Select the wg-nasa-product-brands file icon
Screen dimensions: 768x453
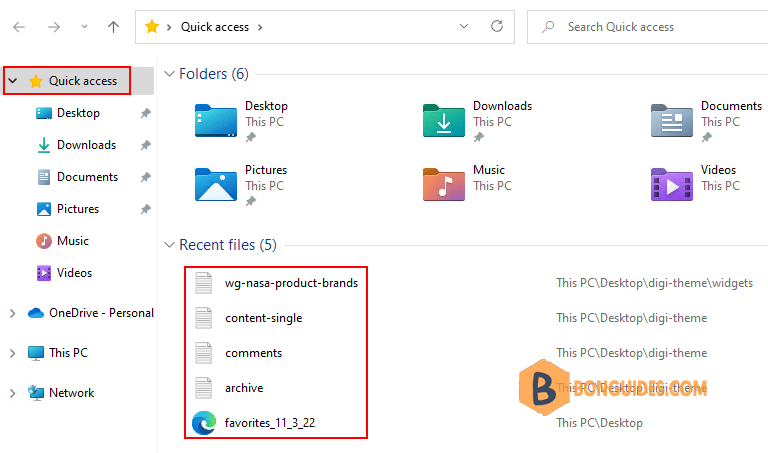coord(204,283)
